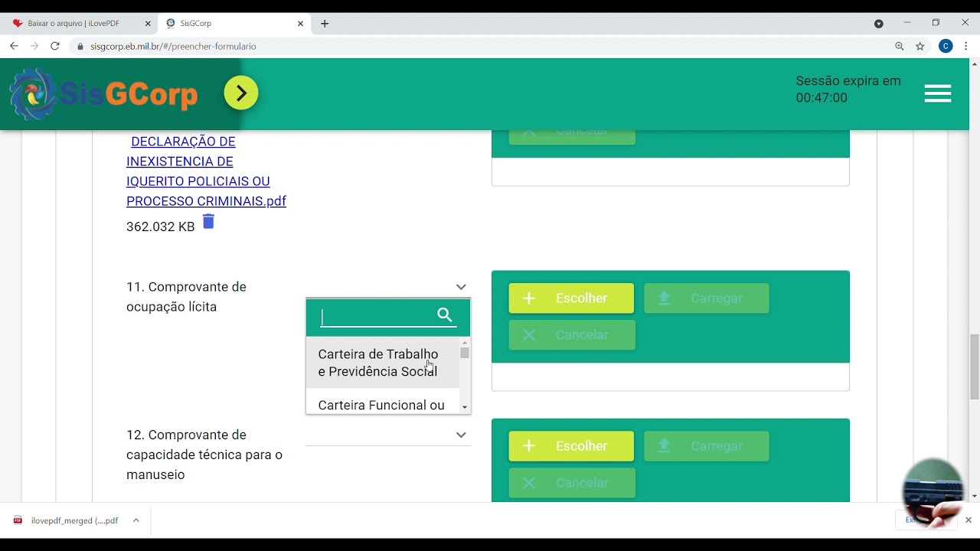The width and height of the screenshot is (980, 551).
Task: Close the downloads bar
Action: click(968, 520)
